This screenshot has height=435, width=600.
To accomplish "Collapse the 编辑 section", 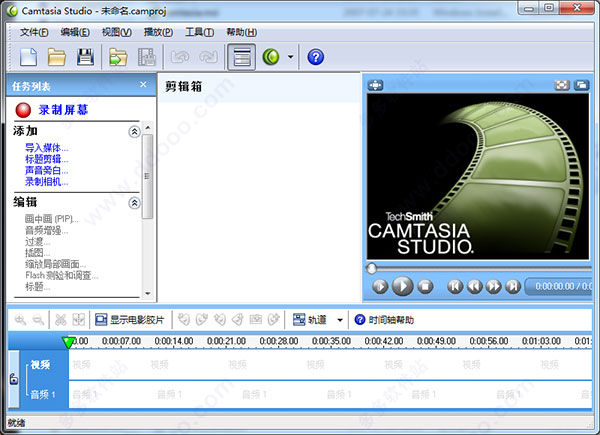I will pos(134,203).
